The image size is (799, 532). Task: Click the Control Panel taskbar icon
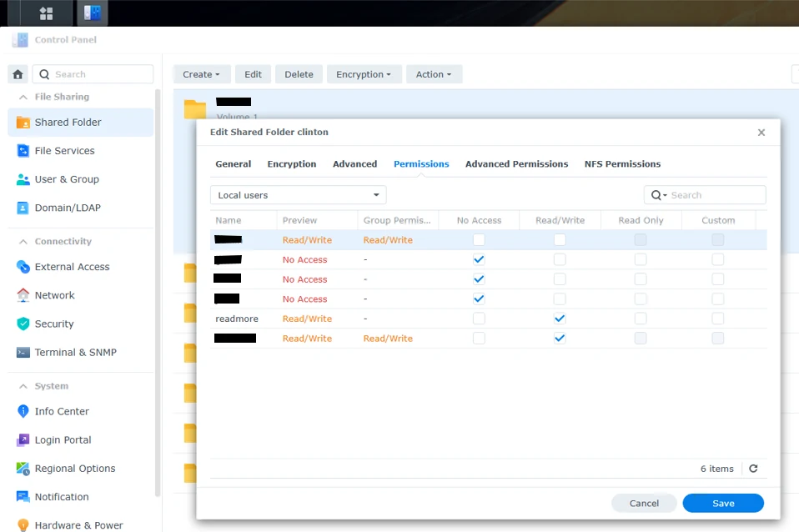coord(93,13)
